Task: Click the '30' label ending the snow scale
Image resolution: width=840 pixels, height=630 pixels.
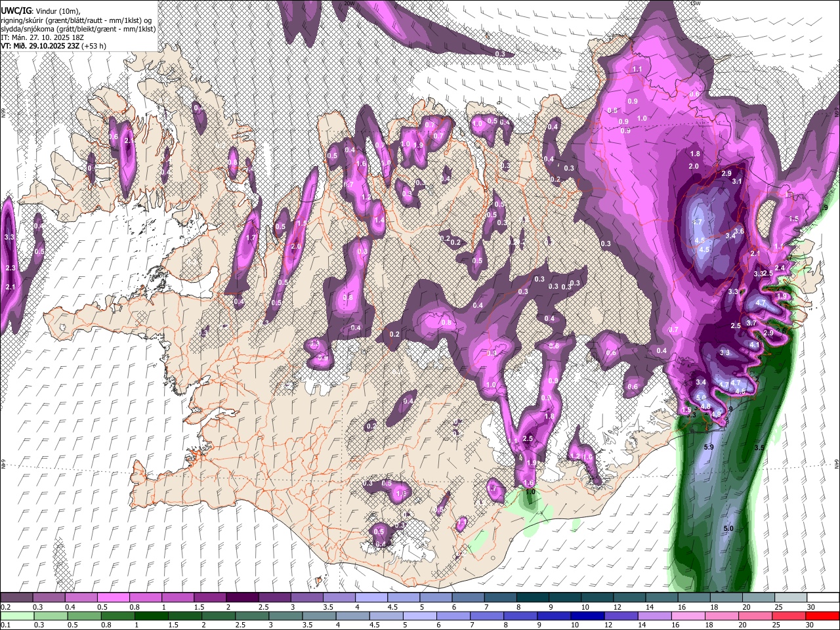Action: click(x=811, y=607)
